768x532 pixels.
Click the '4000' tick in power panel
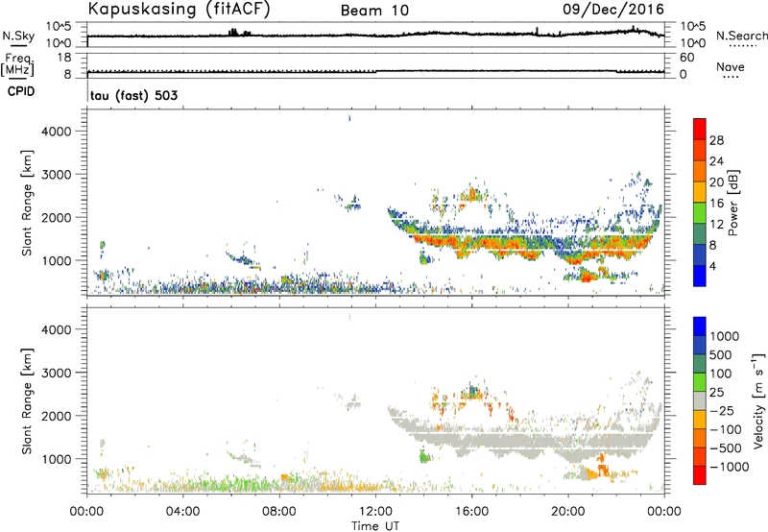coord(57,132)
